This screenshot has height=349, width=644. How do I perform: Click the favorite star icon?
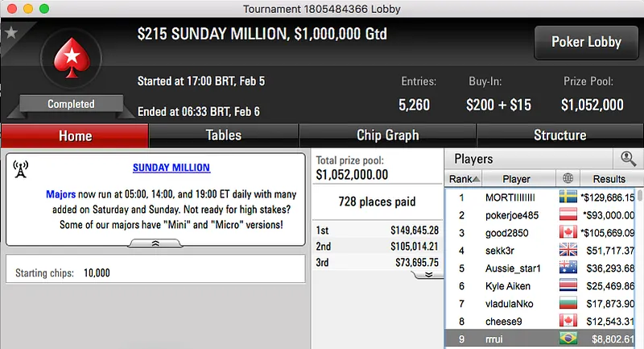click(x=11, y=33)
